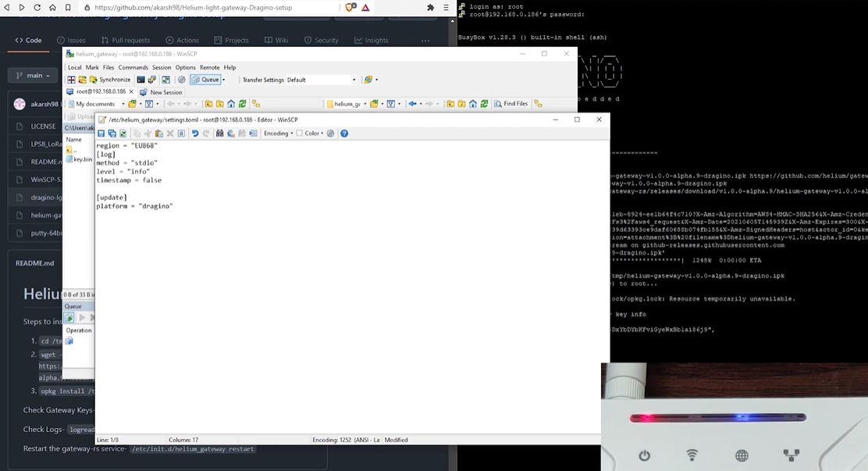The width and height of the screenshot is (868, 471).
Task: Click Find Files in remote panel toolbar
Action: coord(511,104)
